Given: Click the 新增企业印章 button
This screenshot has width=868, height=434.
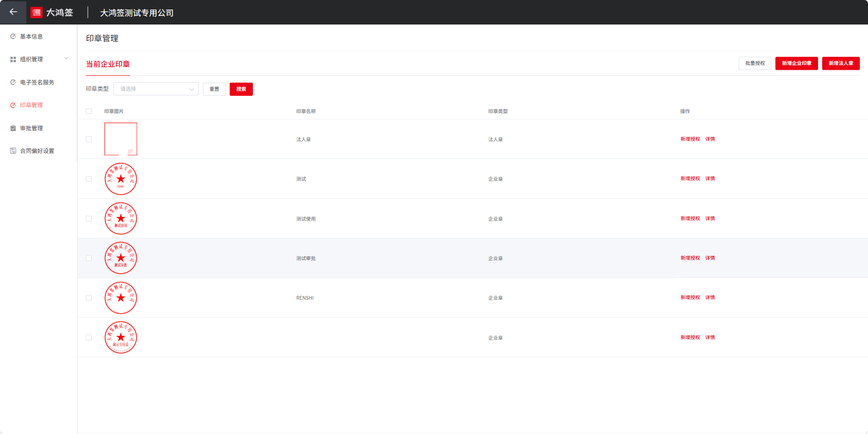Looking at the screenshot, I should tap(796, 63).
